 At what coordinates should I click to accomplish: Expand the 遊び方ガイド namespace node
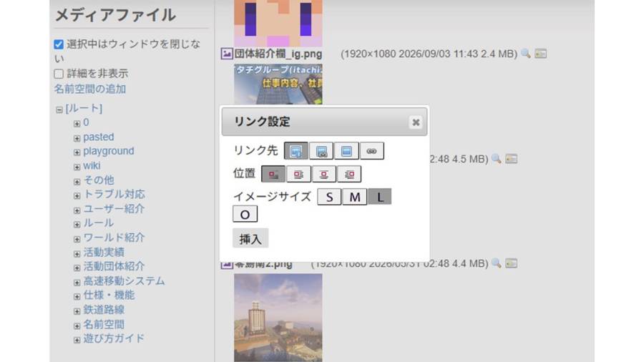77,341
